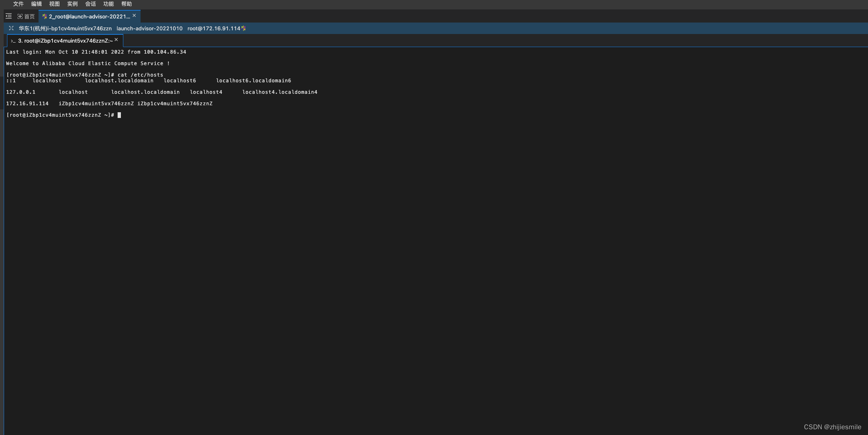The height and width of the screenshot is (435, 868).
Task: Click the terminal cursor at the last prompt
Action: click(x=119, y=115)
